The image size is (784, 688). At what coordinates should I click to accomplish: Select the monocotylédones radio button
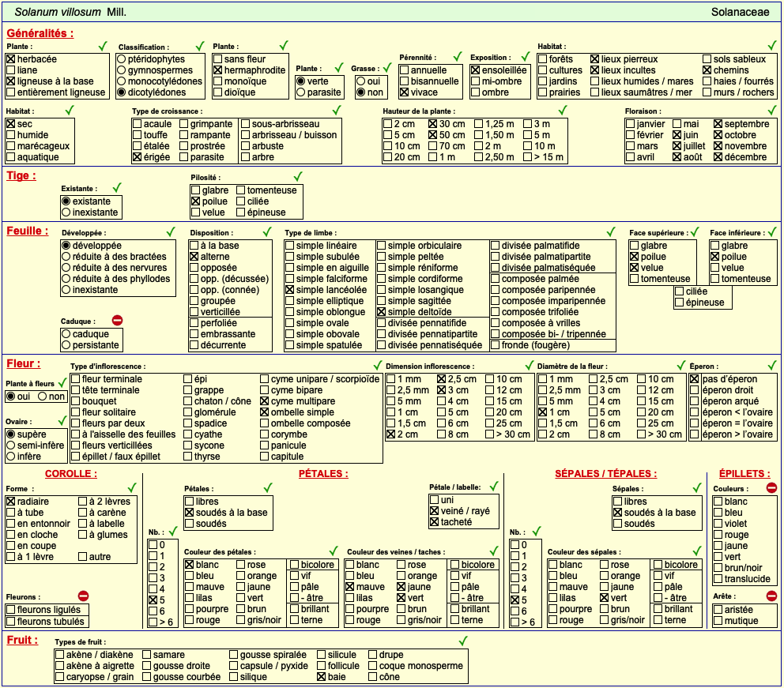pyautogui.click(x=122, y=81)
